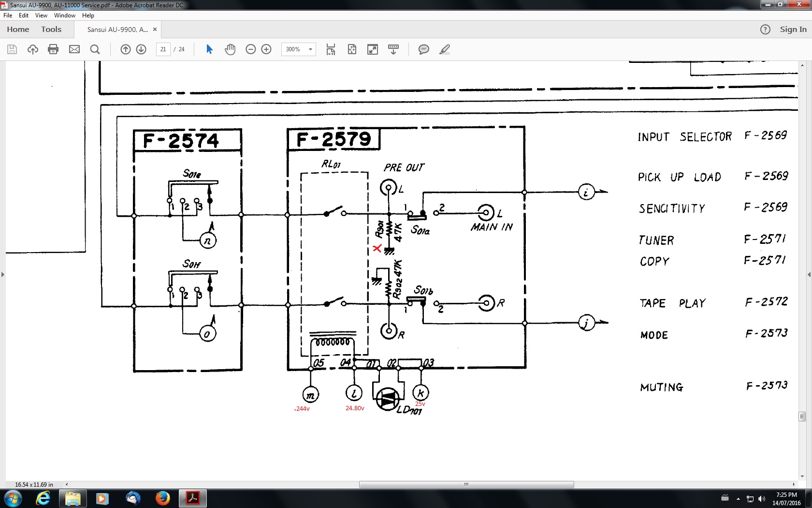Activate the Hand pan tool
The height and width of the screenshot is (508, 812).
230,49
